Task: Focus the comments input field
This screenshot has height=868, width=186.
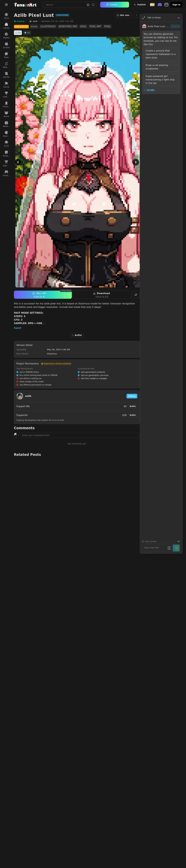Action: pyautogui.click(x=80, y=435)
